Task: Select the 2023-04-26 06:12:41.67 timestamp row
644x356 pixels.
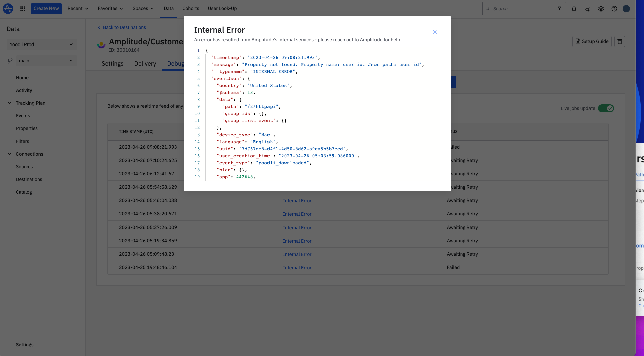Action: pos(146,174)
